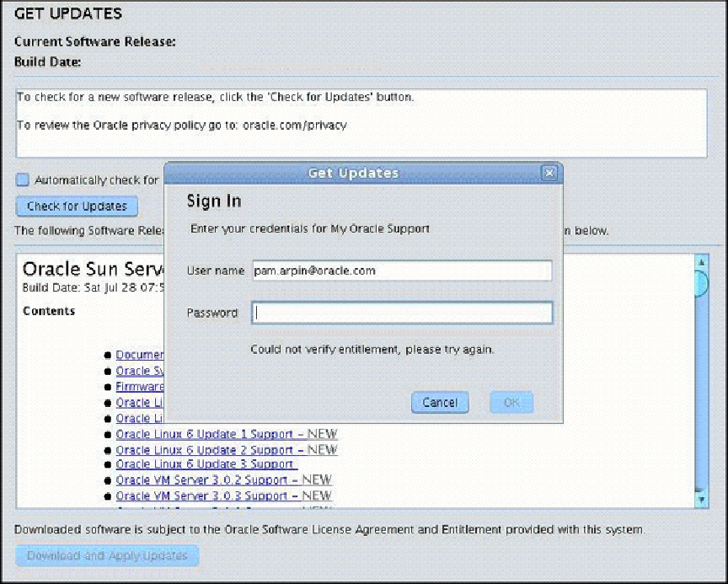Open Oracle Linux 6 Update 2 Support link
Viewport: 728px width, 584px height.
tap(227, 450)
